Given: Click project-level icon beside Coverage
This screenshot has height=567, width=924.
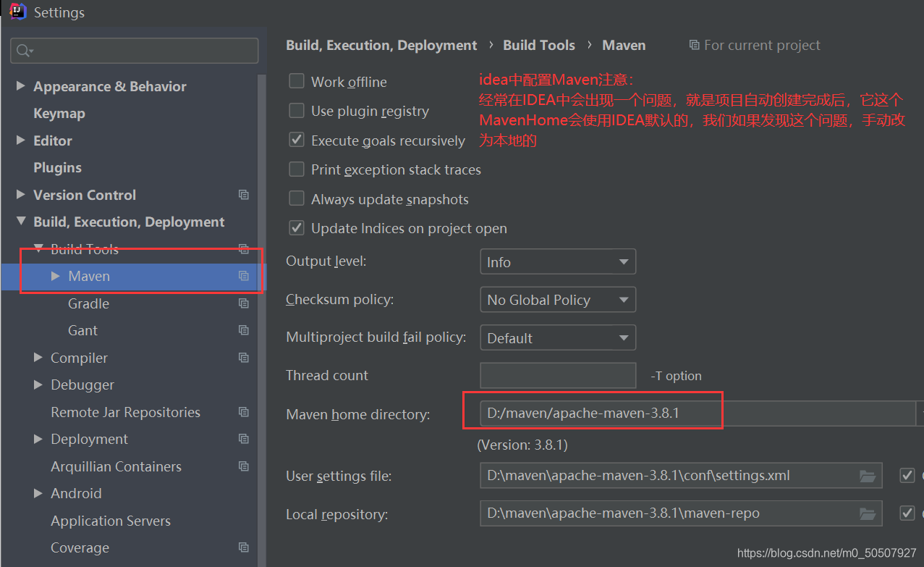Looking at the screenshot, I should pos(244,547).
